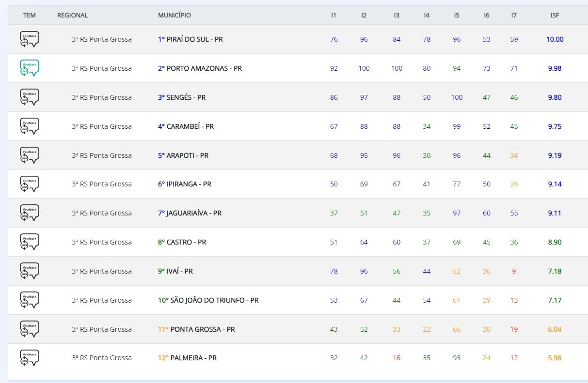Open feedback icon for Piraí do Sul

coord(29,39)
